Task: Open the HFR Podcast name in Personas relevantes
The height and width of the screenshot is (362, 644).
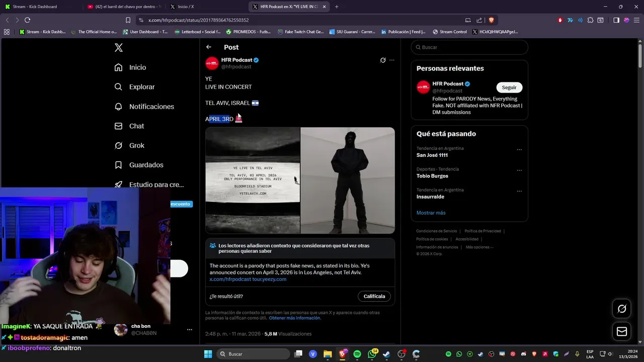Action: [448, 84]
